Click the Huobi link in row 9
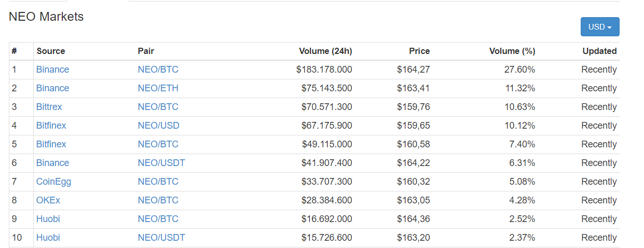The image size is (644, 248). tap(48, 219)
